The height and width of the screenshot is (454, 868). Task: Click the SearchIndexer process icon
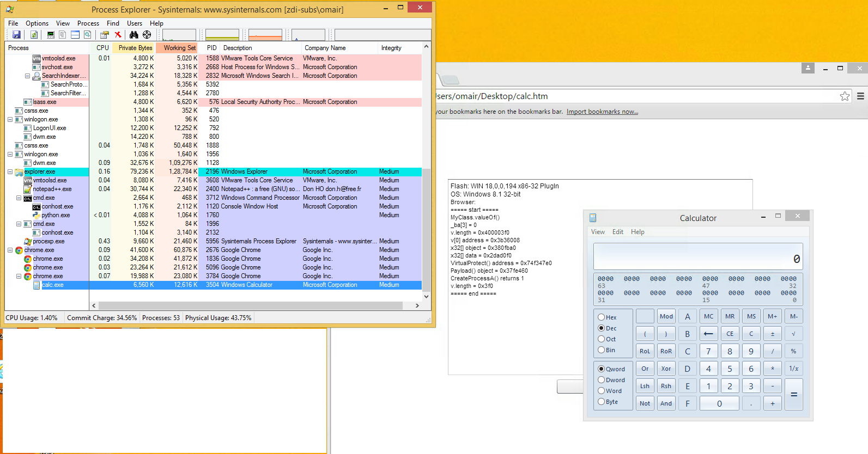[x=37, y=76]
